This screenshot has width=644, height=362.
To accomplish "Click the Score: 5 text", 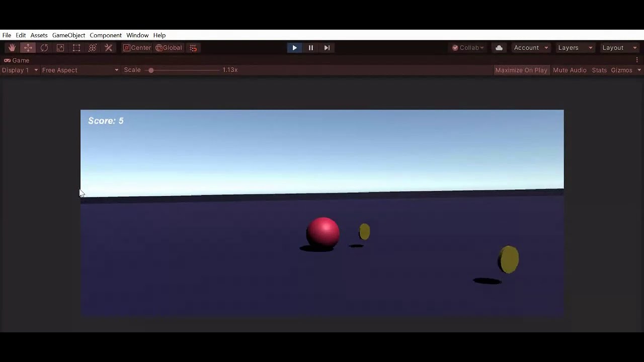I will tap(106, 121).
